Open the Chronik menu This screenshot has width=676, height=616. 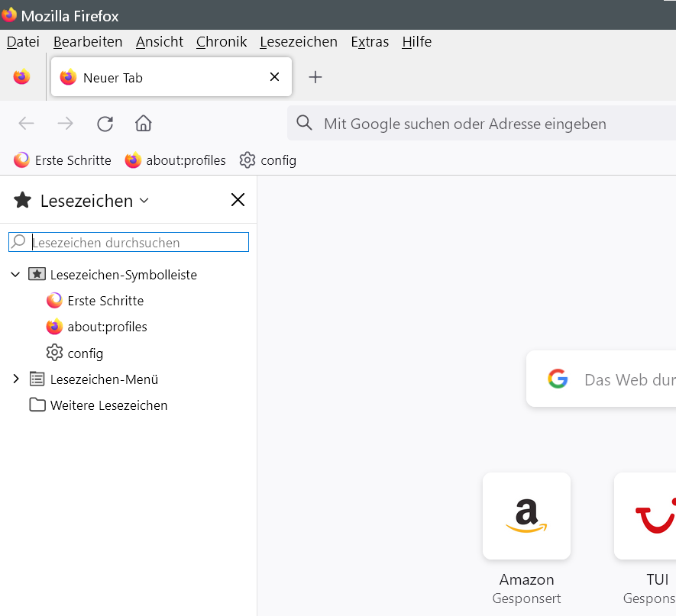pyautogui.click(x=221, y=42)
